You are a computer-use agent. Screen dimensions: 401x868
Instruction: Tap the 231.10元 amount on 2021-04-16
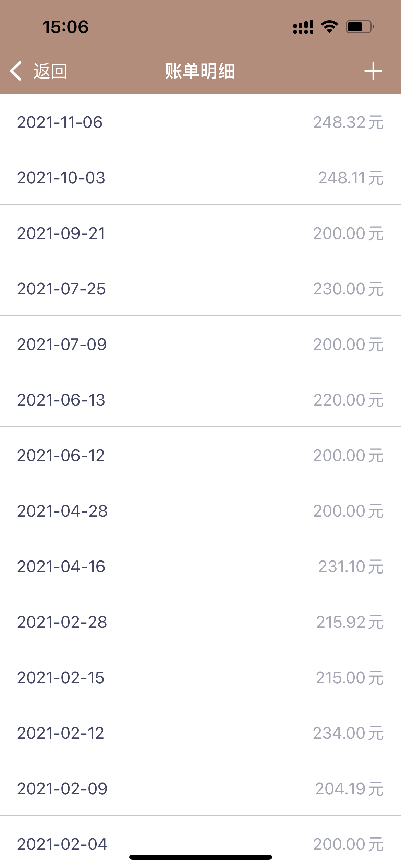[351, 567]
